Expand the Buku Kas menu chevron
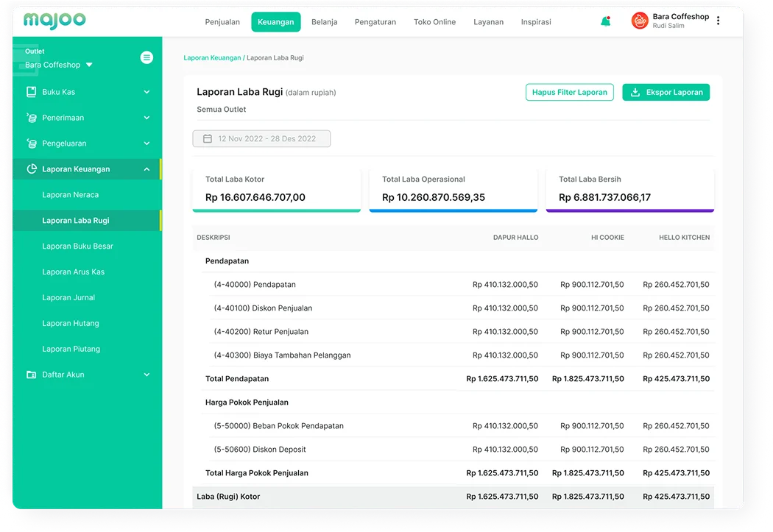773x532 pixels. (x=147, y=92)
